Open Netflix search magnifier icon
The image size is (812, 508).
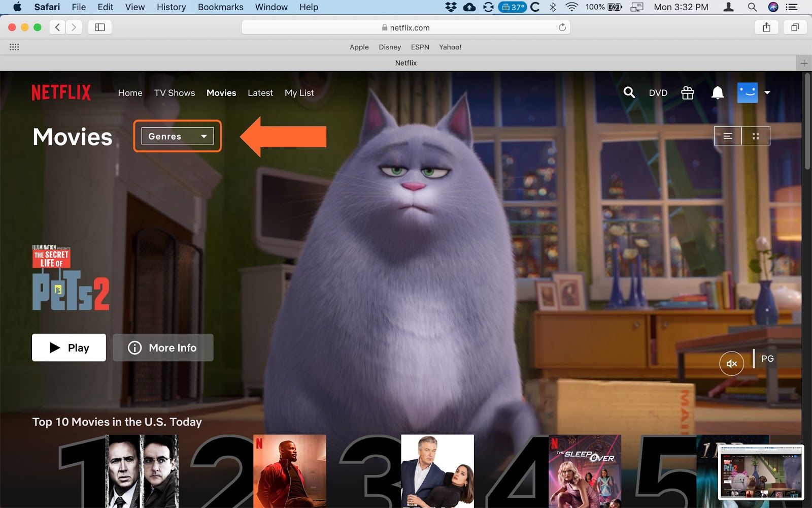click(x=629, y=92)
